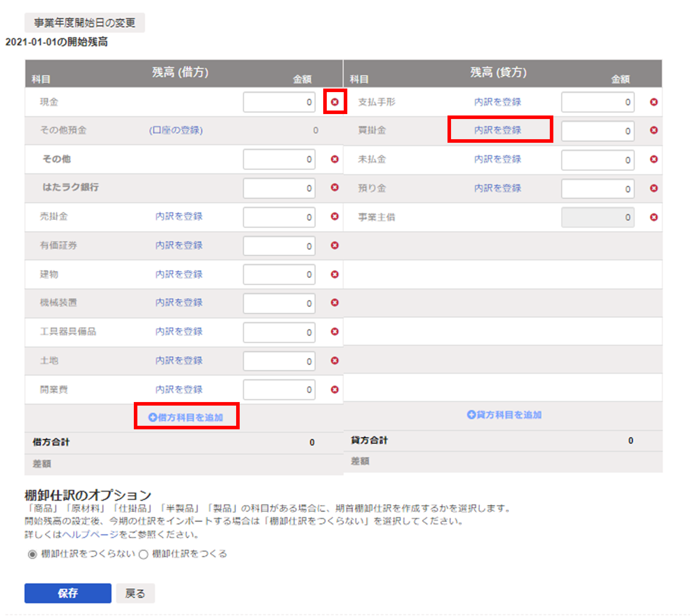The width and height of the screenshot is (690, 616).
Task: Go back using 戻る button
Action: [x=135, y=593]
